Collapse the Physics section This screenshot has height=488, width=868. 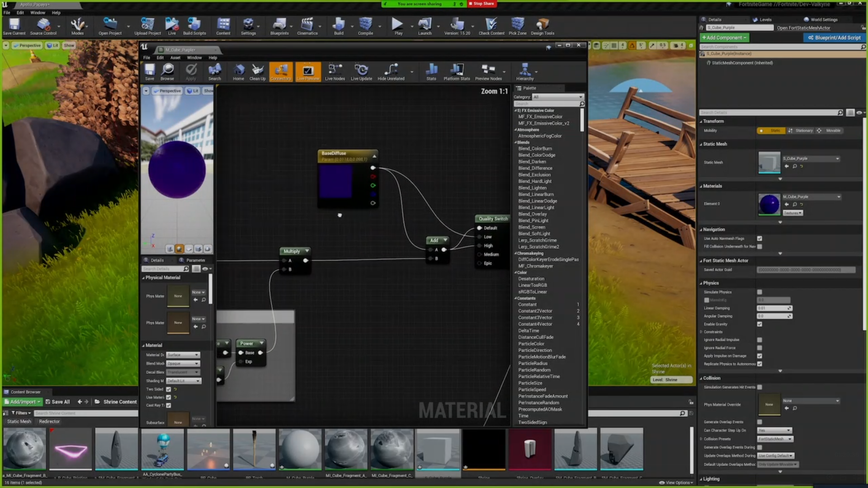[x=701, y=283]
